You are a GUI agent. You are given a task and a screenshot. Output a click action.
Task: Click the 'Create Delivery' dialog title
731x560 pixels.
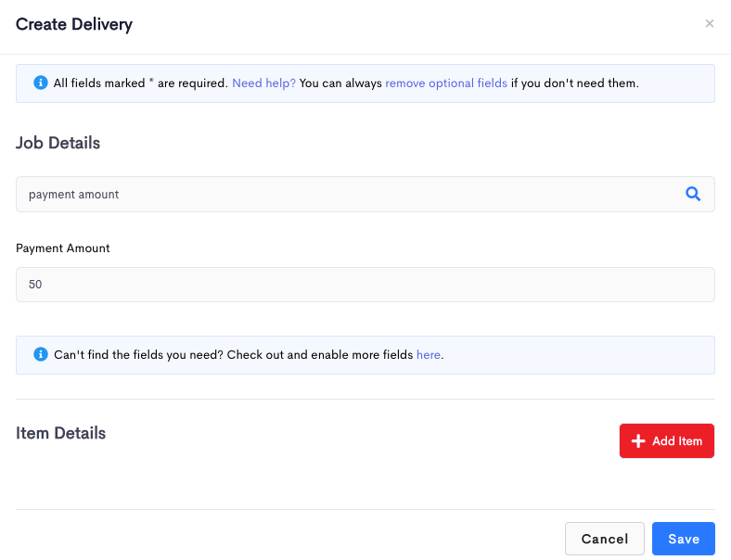click(74, 24)
